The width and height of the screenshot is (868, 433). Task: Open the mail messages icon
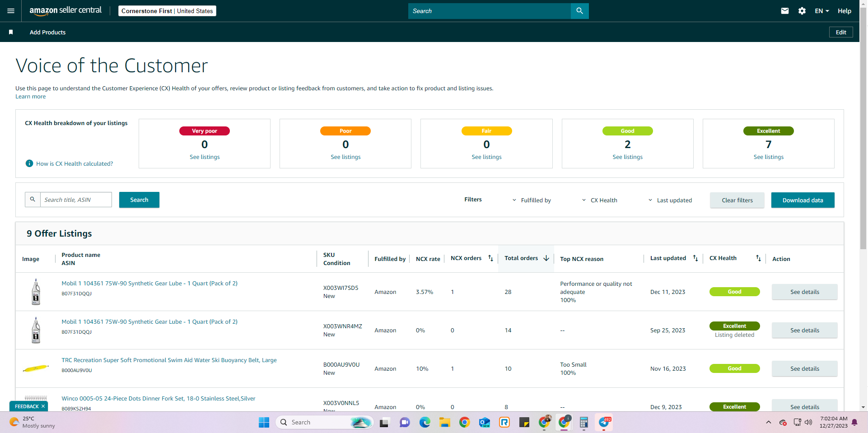tap(785, 11)
